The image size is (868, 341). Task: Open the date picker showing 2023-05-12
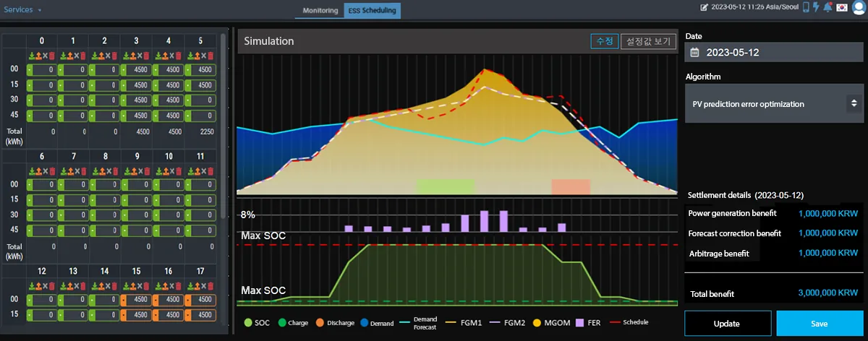point(773,52)
